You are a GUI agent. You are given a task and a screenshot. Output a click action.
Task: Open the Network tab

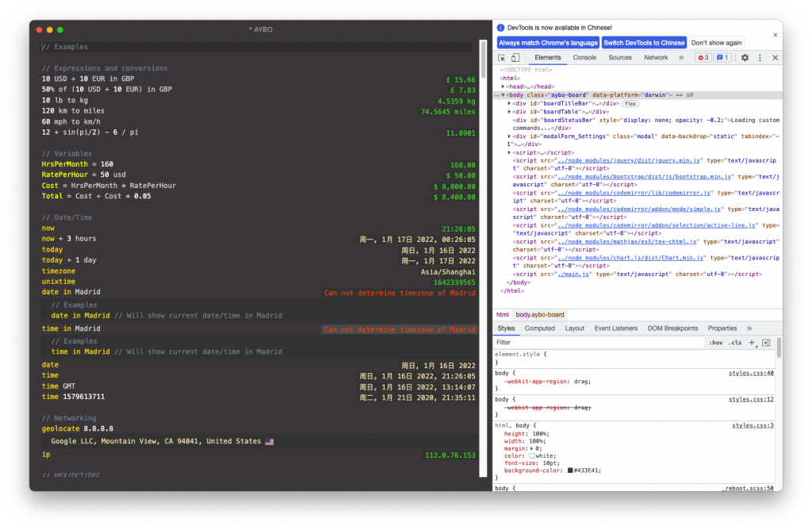click(656, 58)
